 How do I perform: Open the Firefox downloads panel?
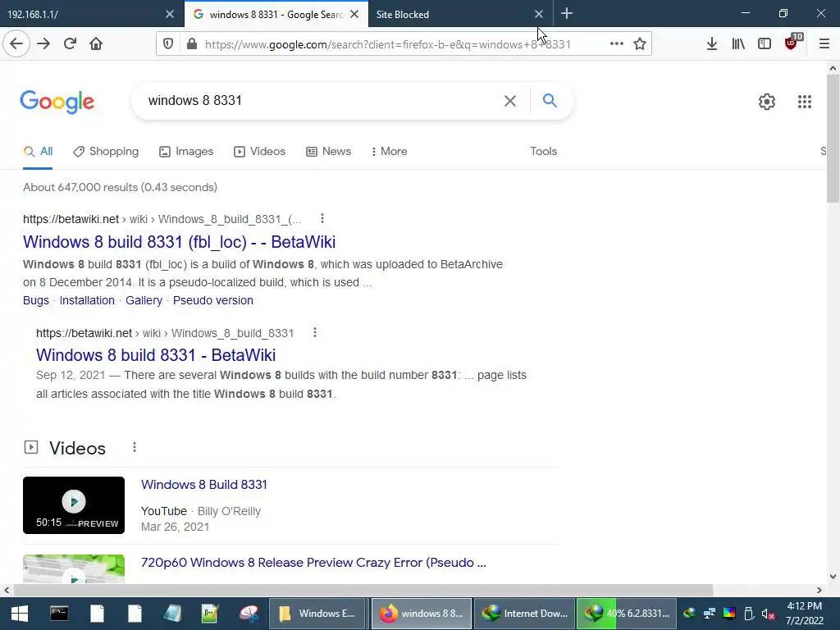click(x=711, y=44)
